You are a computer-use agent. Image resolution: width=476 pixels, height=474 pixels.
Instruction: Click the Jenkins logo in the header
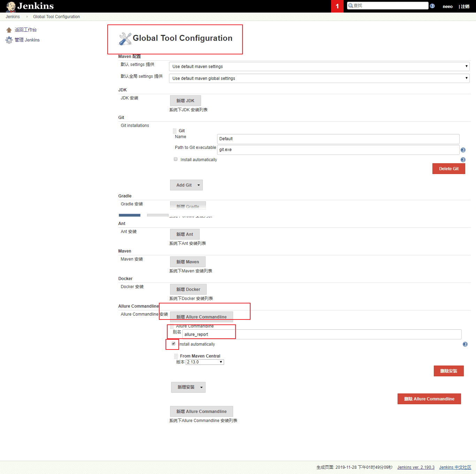[30, 6]
